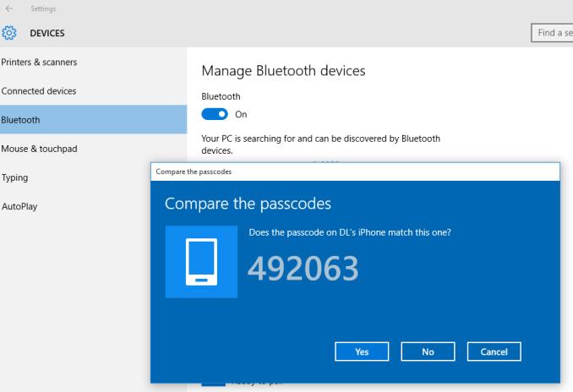
Task: Click the 'Your PC is searching' status text
Action: [x=321, y=144]
